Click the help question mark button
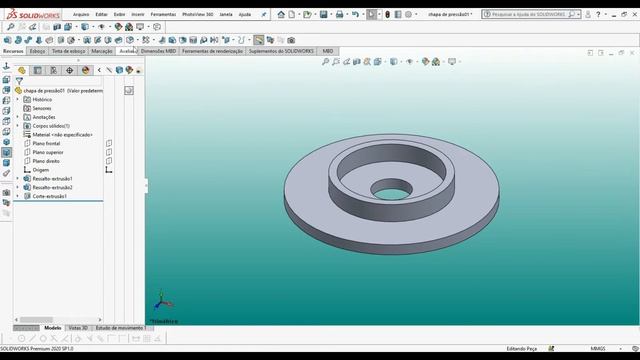Image resolution: width=640 pixels, height=360 pixels. [598, 14]
